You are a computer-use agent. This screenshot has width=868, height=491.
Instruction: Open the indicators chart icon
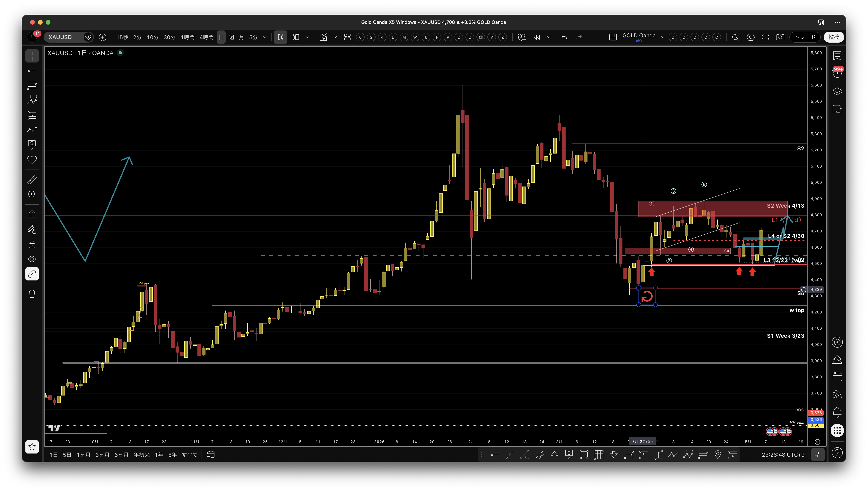pos(323,37)
